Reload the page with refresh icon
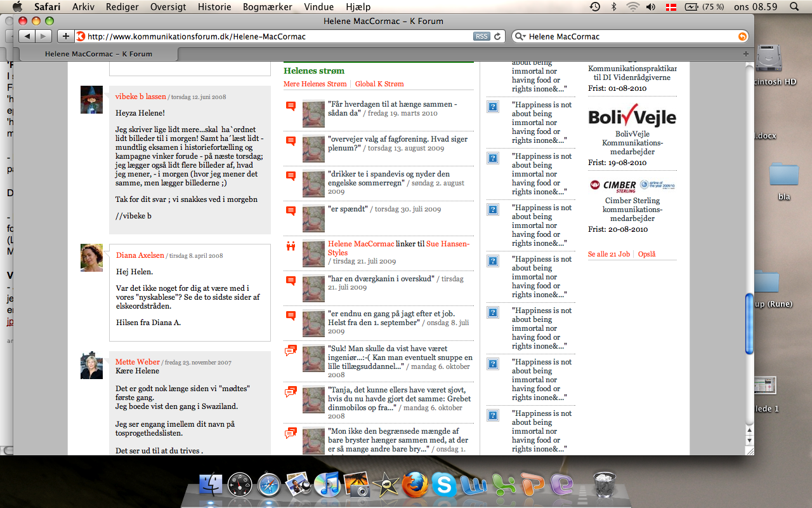The width and height of the screenshot is (812, 508). pyautogui.click(x=498, y=36)
